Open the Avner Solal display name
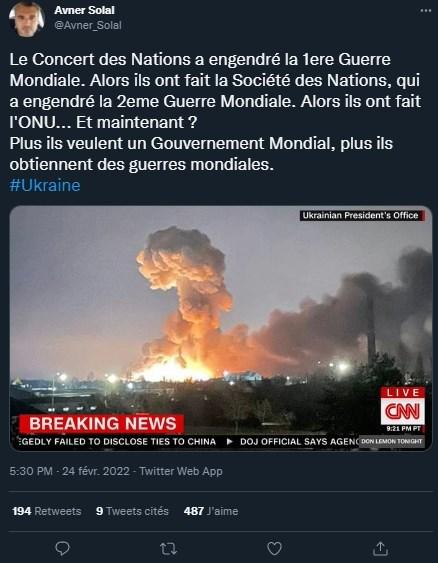This screenshot has width=438, height=563. [84, 10]
